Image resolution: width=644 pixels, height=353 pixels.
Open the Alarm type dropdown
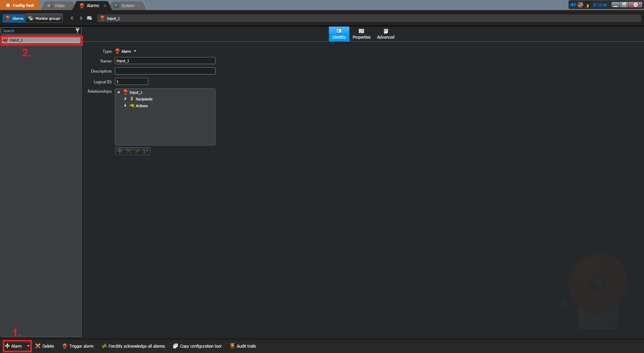point(135,51)
